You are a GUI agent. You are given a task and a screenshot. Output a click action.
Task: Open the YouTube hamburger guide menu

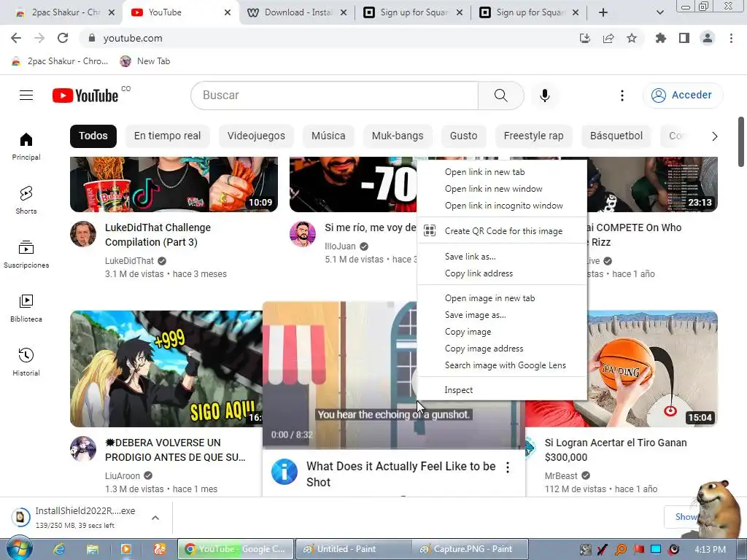pyautogui.click(x=26, y=96)
